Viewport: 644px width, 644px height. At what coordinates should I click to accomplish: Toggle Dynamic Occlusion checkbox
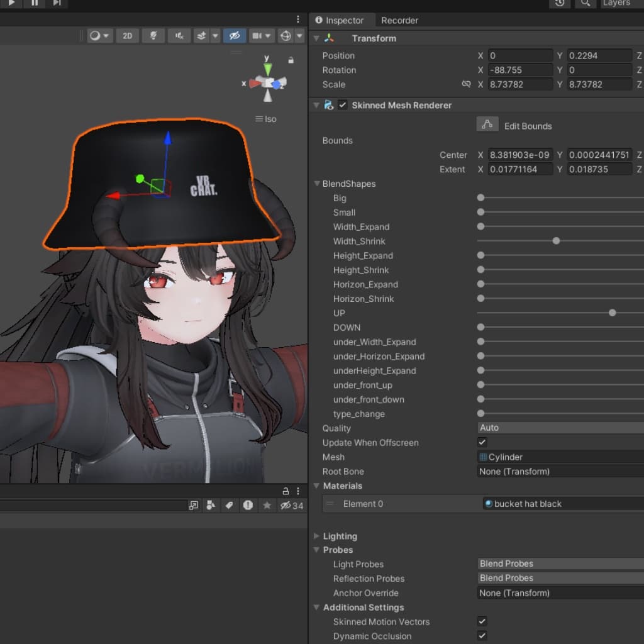[482, 636]
